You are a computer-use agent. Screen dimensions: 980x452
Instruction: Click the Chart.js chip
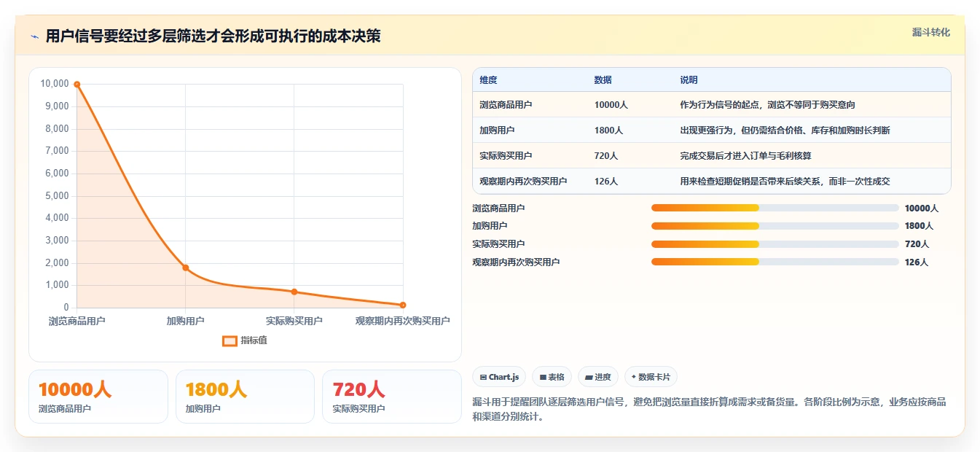[x=500, y=377]
